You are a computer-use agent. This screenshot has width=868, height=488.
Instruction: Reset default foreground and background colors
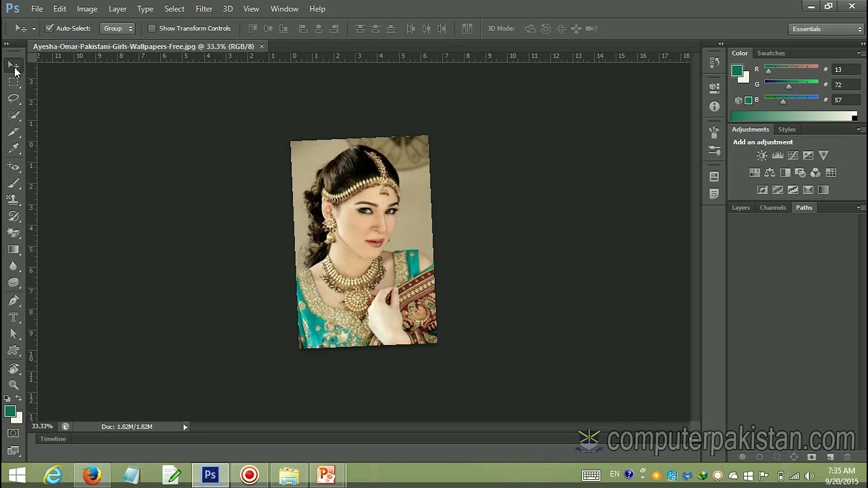point(7,398)
